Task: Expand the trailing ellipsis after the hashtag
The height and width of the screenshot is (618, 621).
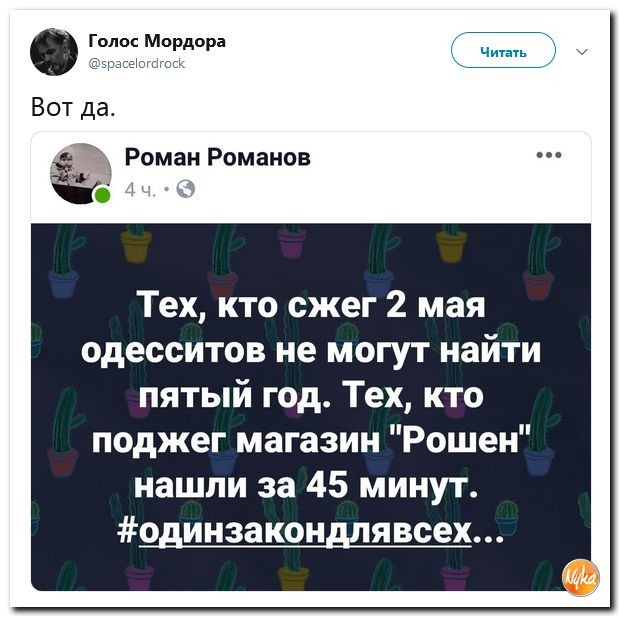Action: [489, 537]
